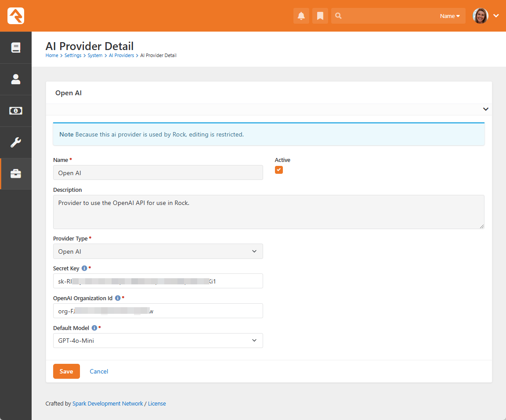Open the bookmarks icon in header
This screenshot has width=506, height=420.
point(320,16)
